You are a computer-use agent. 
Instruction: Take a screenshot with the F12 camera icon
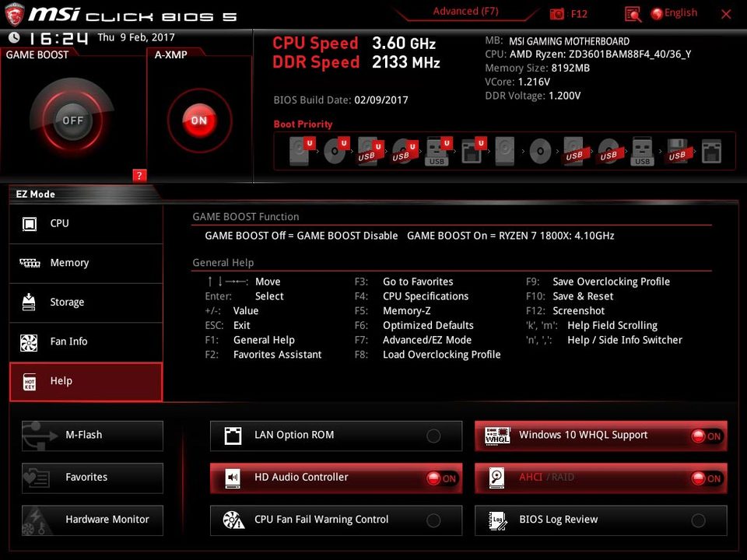click(556, 14)
